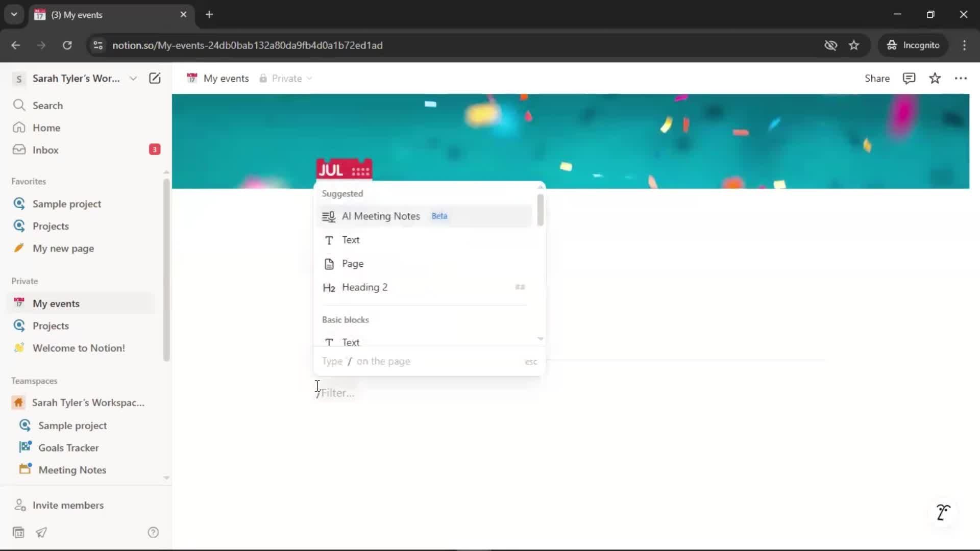The height and width of the screenshot is (551, 980).
Task: Click the red Inbox notification badge
Action: click(x=154, y=149)
